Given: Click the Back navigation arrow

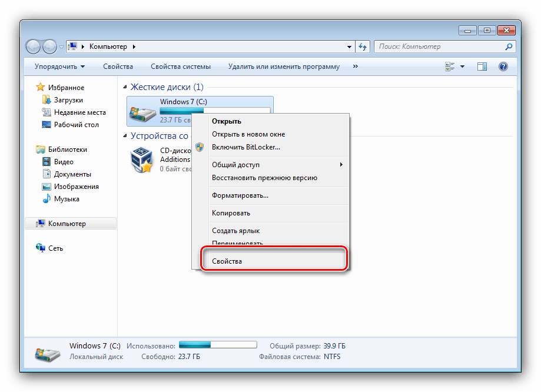Looking at the screenshot, I should point(34,46).
